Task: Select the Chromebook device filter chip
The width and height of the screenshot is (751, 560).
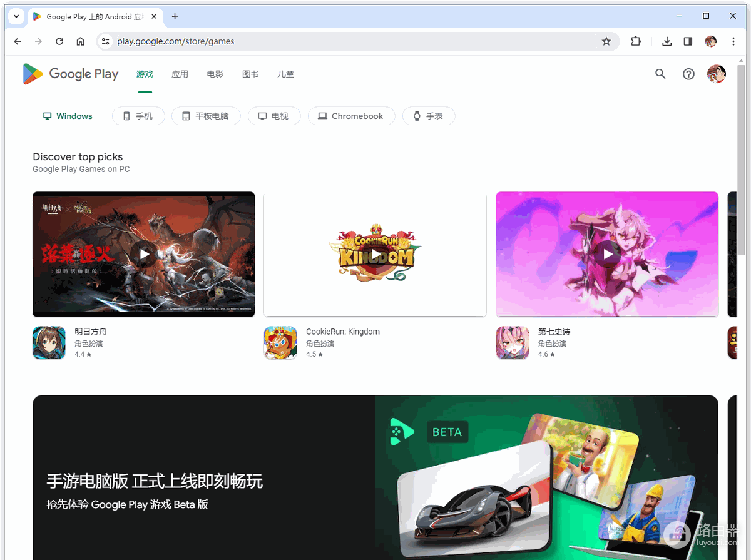Action: (351, 116)
